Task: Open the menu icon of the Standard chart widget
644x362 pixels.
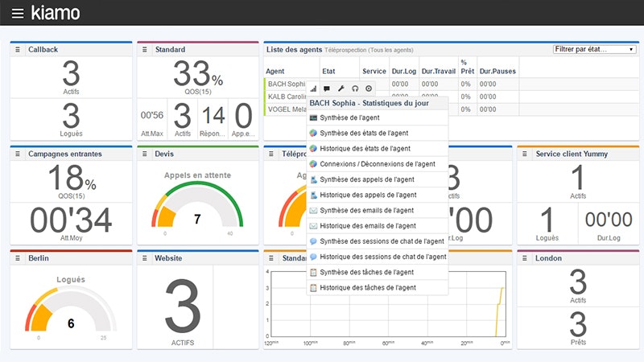Action: 271,258
